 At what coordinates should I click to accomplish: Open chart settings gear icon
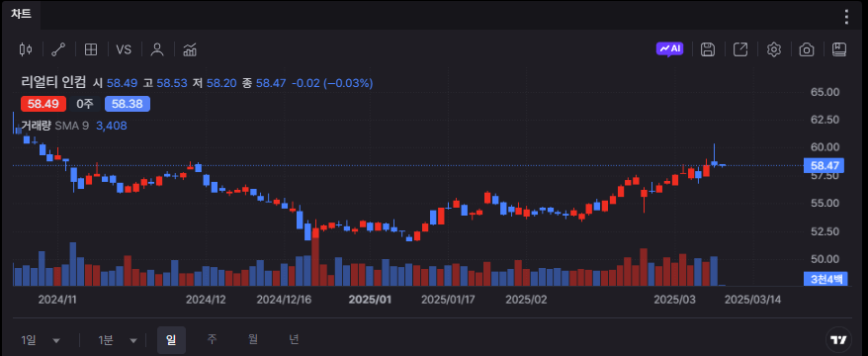pos(773,49)
